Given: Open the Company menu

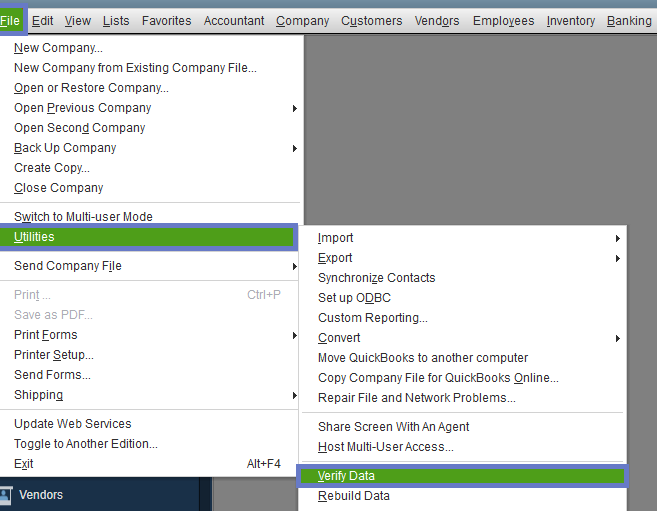Looking at the screenshot, I should coord(303,21).
